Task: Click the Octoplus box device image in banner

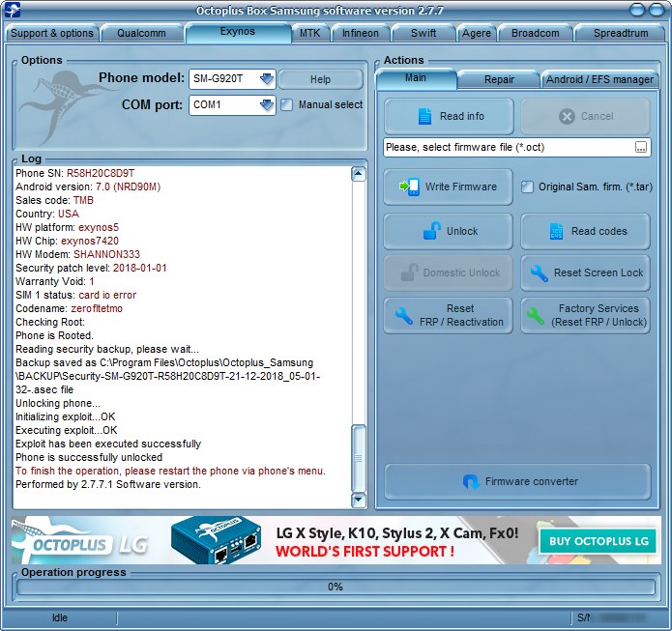Action: [x=217, y=539]
